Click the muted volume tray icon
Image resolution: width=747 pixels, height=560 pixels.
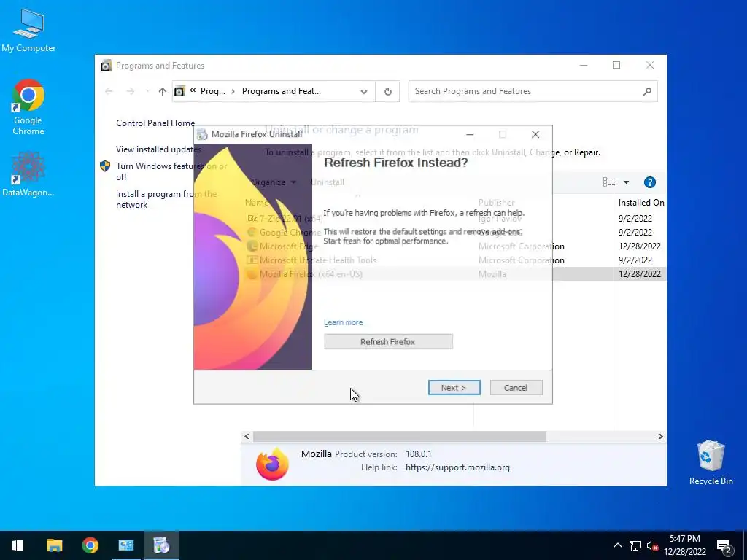coord(652,545)
